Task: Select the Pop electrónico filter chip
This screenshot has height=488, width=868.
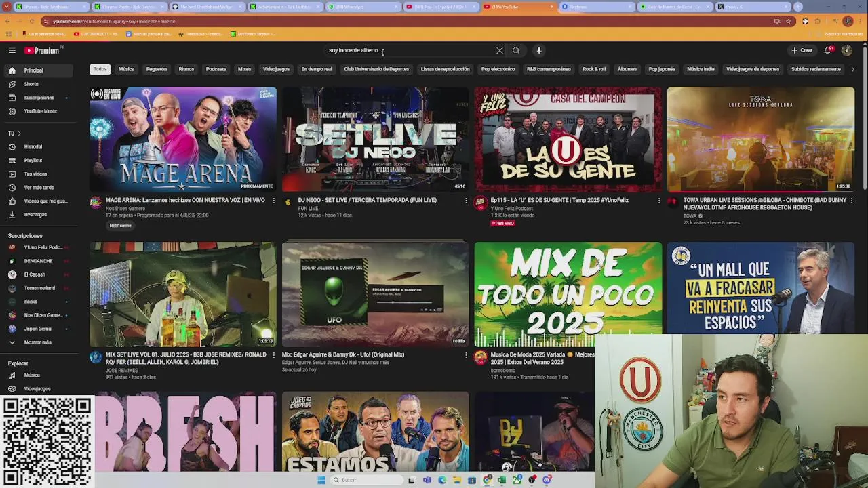Action: tap(498, 69)
